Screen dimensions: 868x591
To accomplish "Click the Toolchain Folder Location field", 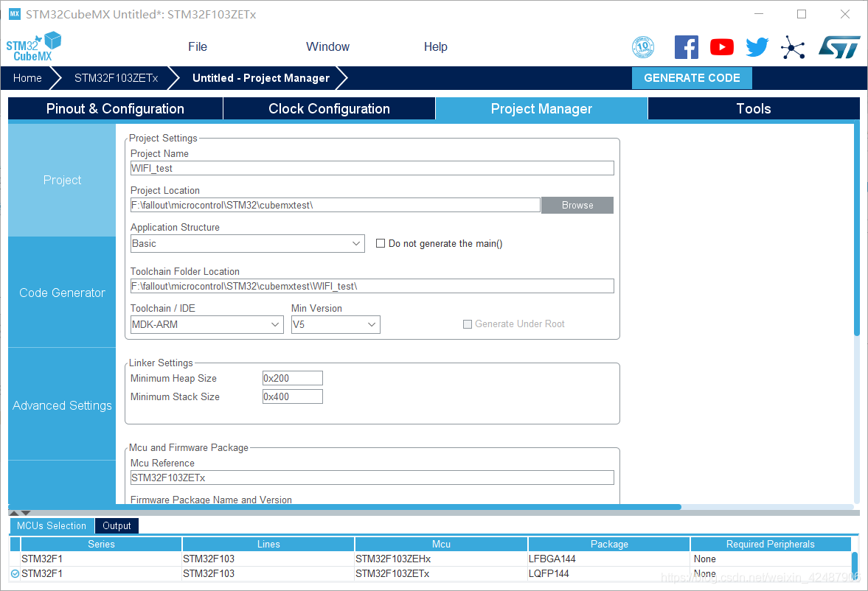I will (x=372, y=286).
